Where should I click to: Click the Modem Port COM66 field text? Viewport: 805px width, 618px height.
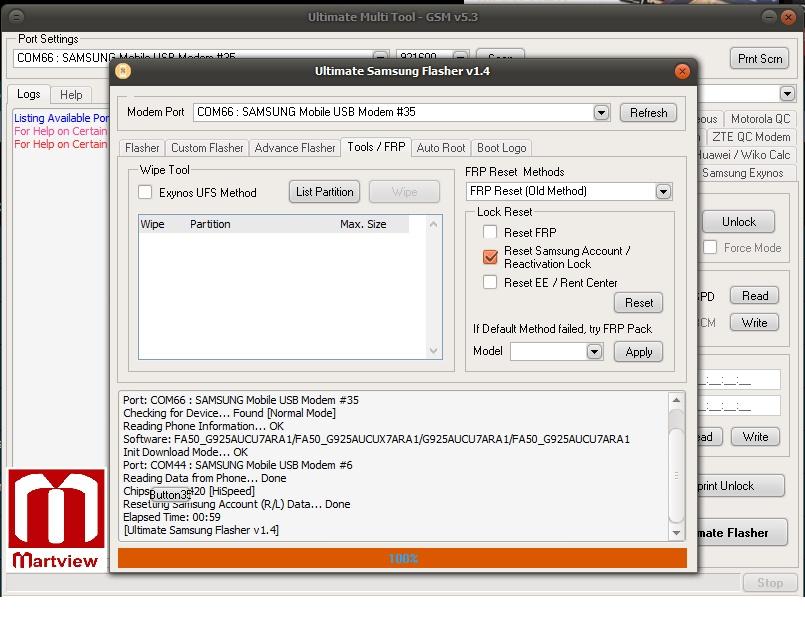point(306,112)
